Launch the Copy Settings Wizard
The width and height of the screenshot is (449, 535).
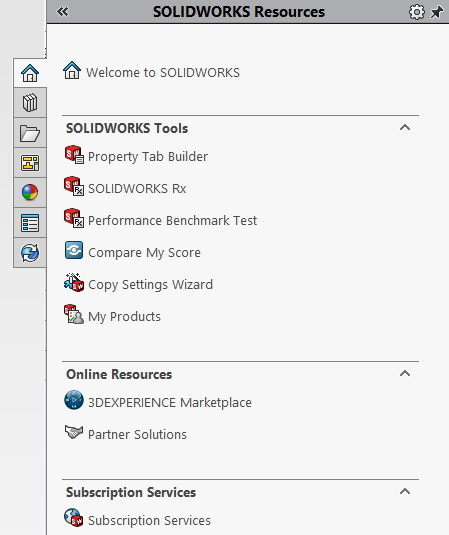pyautogui.click(x=150, y=285)
